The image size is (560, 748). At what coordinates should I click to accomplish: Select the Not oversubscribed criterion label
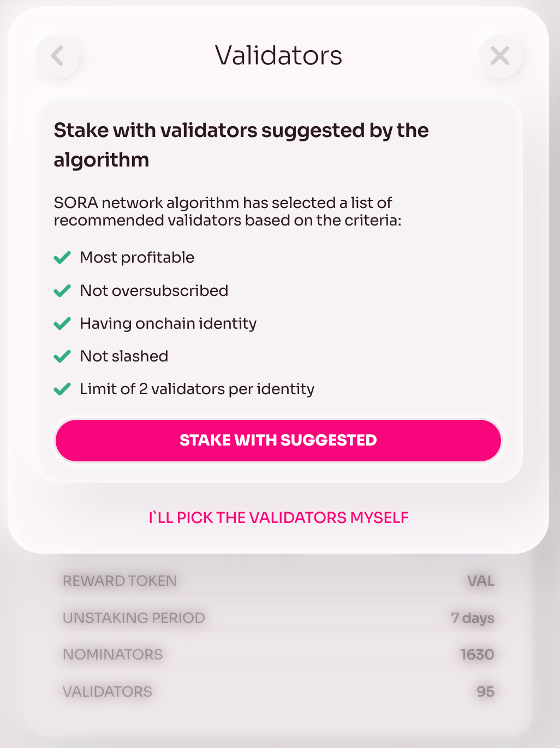tap(154, 290)
